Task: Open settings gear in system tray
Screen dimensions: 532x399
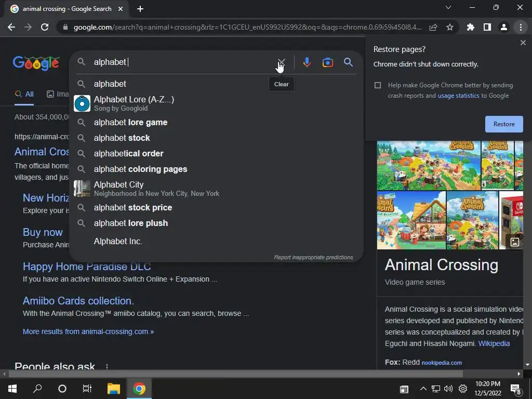Action: click(463, 389)
